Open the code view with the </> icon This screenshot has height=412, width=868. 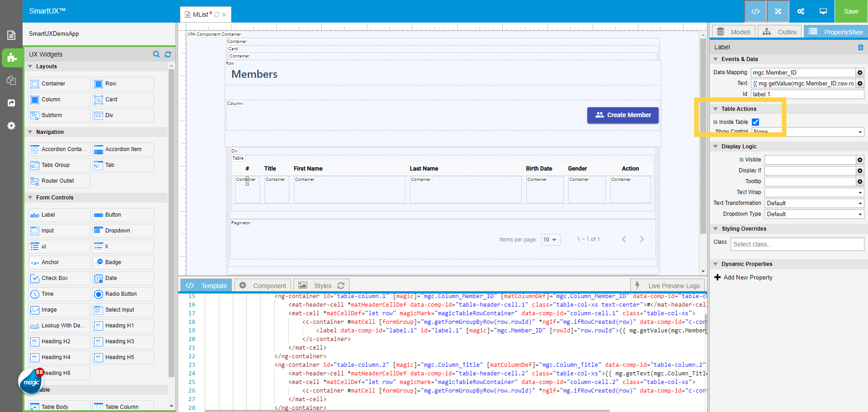click(x=755, y=11)
